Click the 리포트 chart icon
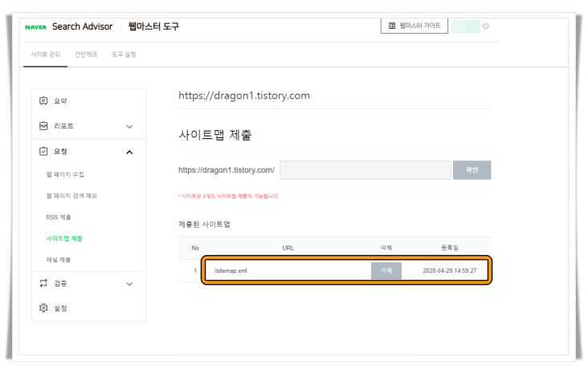The width and height of the screenshot is (588, 374). coord(43,126)
